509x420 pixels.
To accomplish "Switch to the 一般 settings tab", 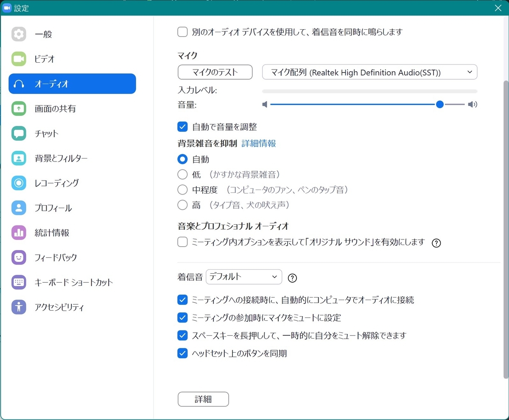I will [20, 34].
